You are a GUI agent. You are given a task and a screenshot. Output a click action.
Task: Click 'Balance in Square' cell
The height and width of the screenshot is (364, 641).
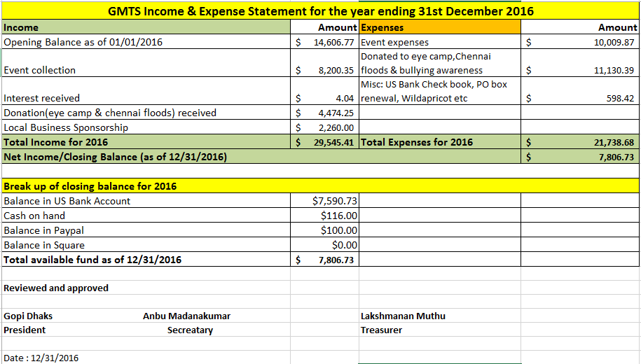pyautogui.click(x=146, y=245)
